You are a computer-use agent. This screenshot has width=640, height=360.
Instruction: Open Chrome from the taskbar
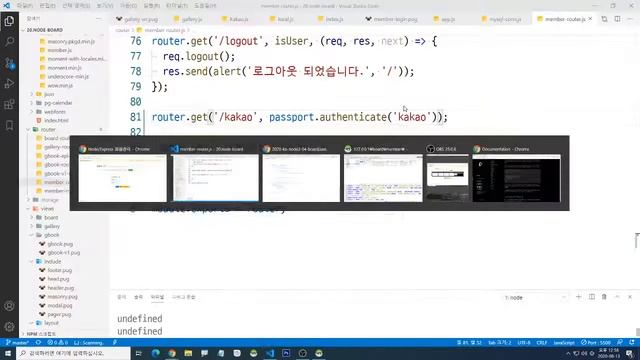point(172,353)
